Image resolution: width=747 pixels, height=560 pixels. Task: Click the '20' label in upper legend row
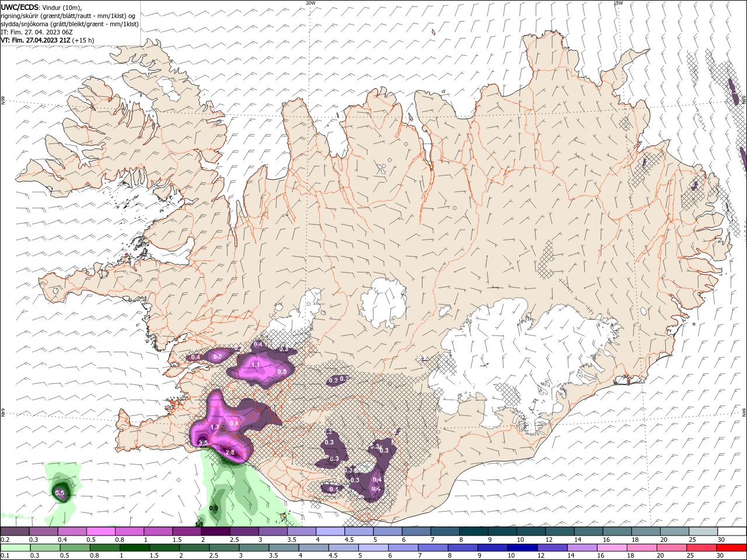[x=663, y=540]
